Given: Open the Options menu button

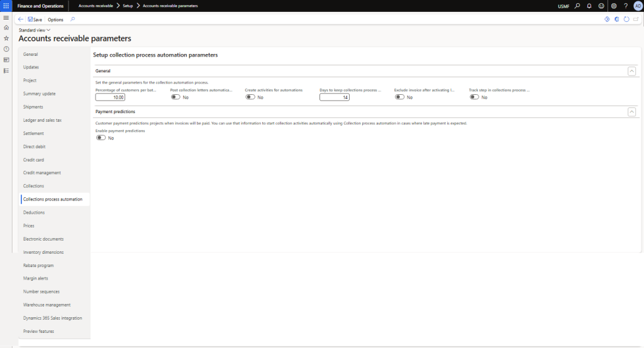Looking at the screenshot, I should pos(55,19).
